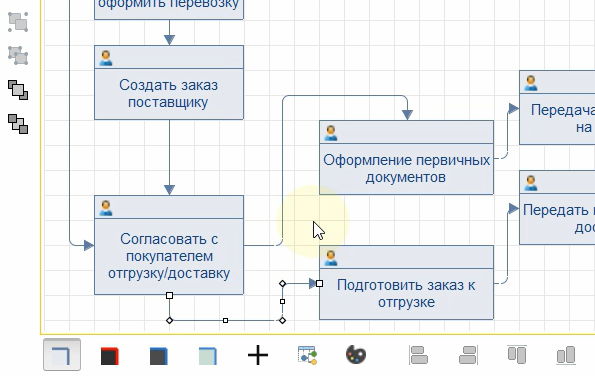Viewport: 595px width, 379px height.
Task: Select the red border color swatch
Action: [x=110, y=356]
